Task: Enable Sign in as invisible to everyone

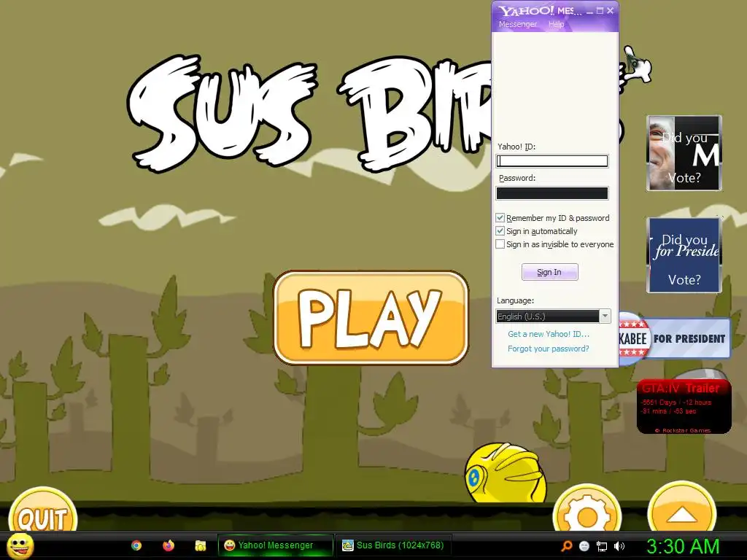Action: (x=500, y=244)
